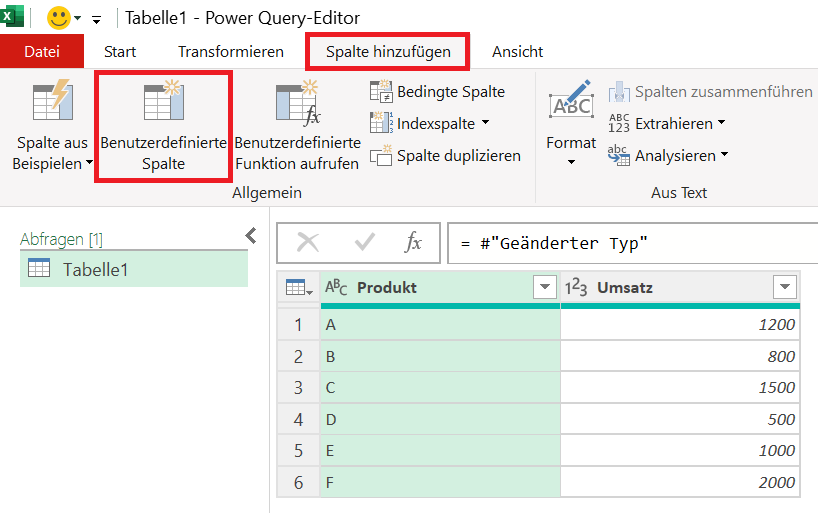The height and width of the screenshot is (513, 818).
Task: Click the Spalten zusammenführen label
Action: 724,92
